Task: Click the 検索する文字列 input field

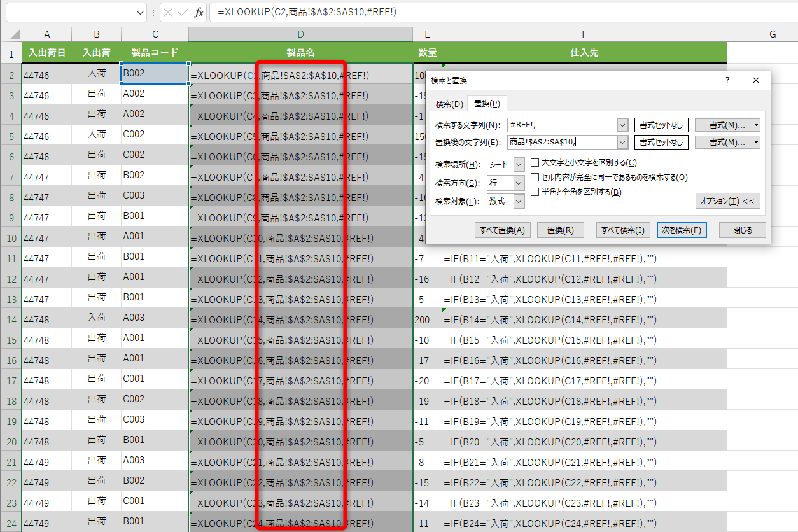Action: (562, 125)
